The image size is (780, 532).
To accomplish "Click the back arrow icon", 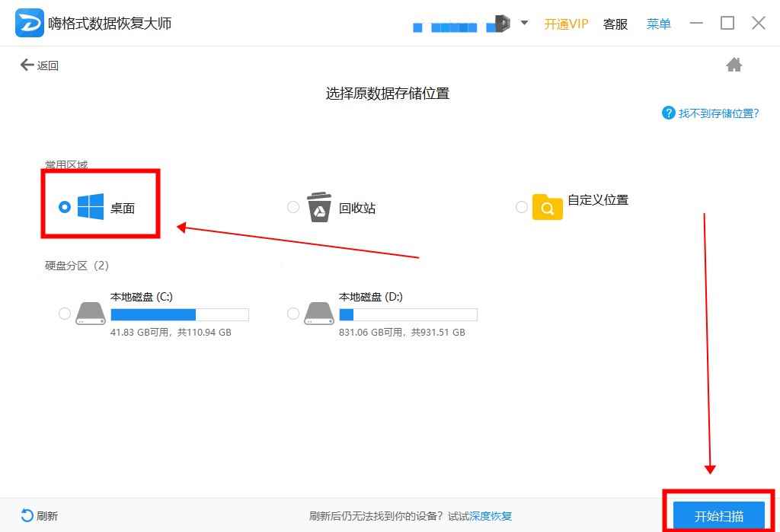I will coord(27,65).
